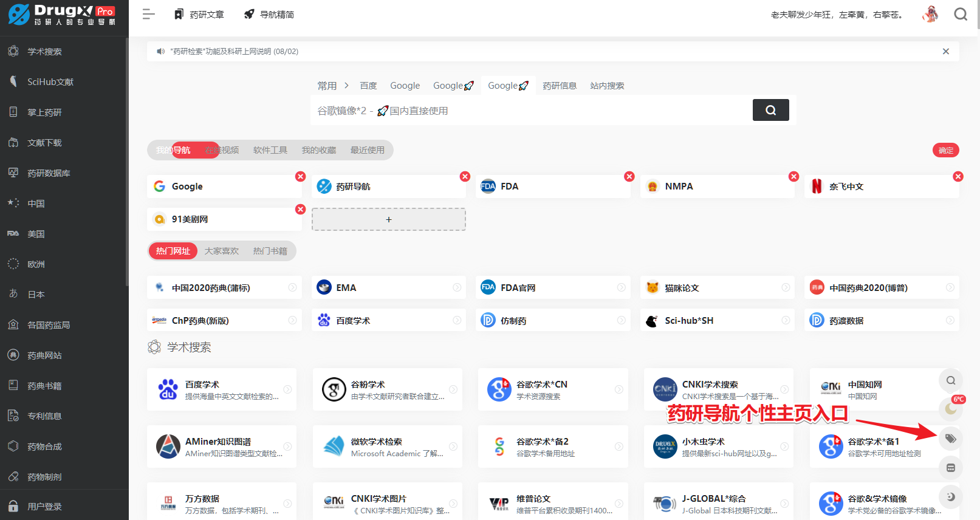The image size is (980, 520).
Task: Open the weather 6°C floating widget
Action: click(x=952, y=408)
